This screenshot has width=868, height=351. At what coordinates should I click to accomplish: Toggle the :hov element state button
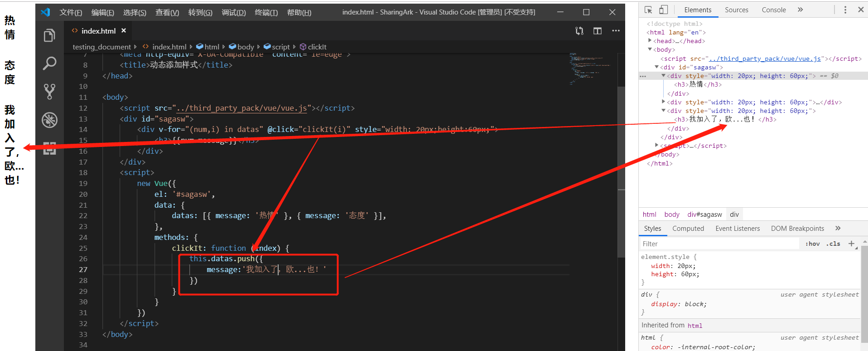(x=813, y=244)
